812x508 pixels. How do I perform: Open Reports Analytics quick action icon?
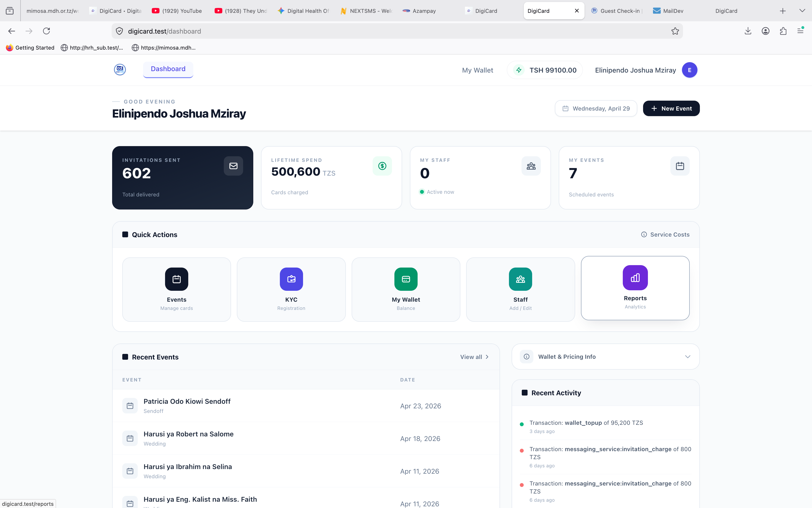pyautogui.click(x=635, y=277)
